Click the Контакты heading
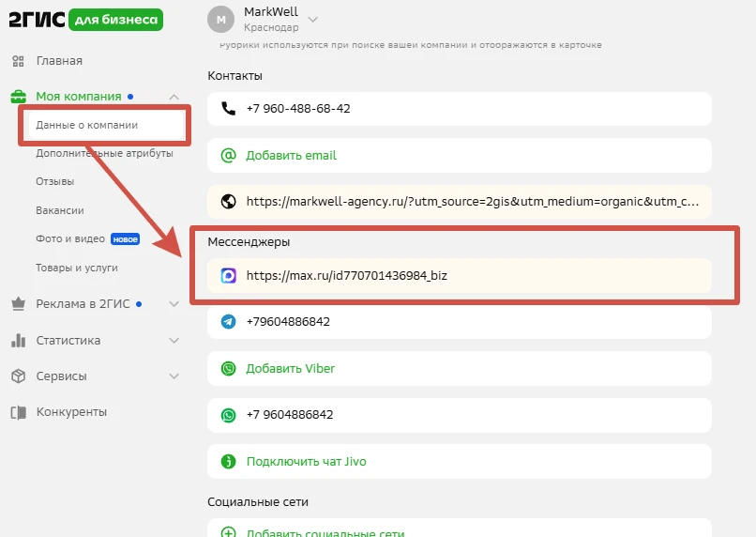This screenshot has height=537, width=756. pos(234,76)
